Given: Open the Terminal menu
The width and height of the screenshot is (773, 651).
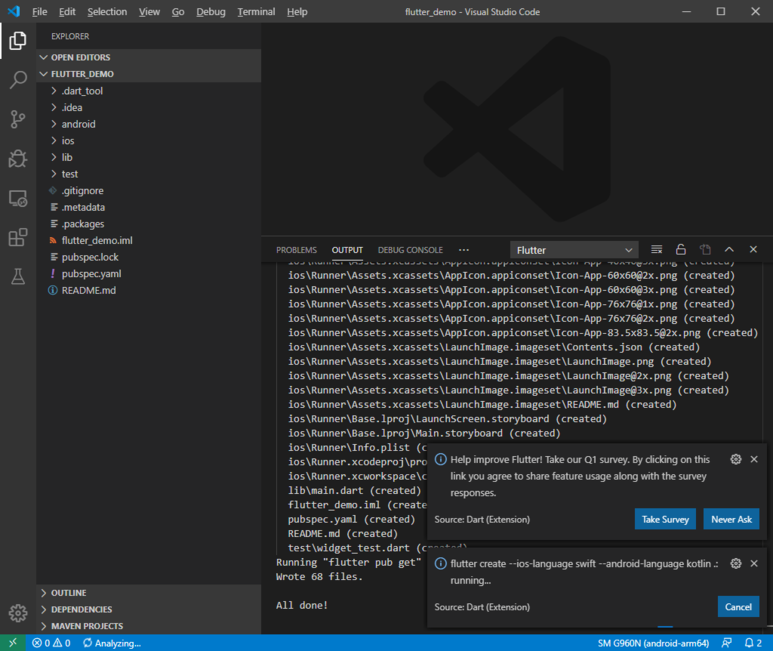Looking at the screenshot, I should (x=256, y=12).
